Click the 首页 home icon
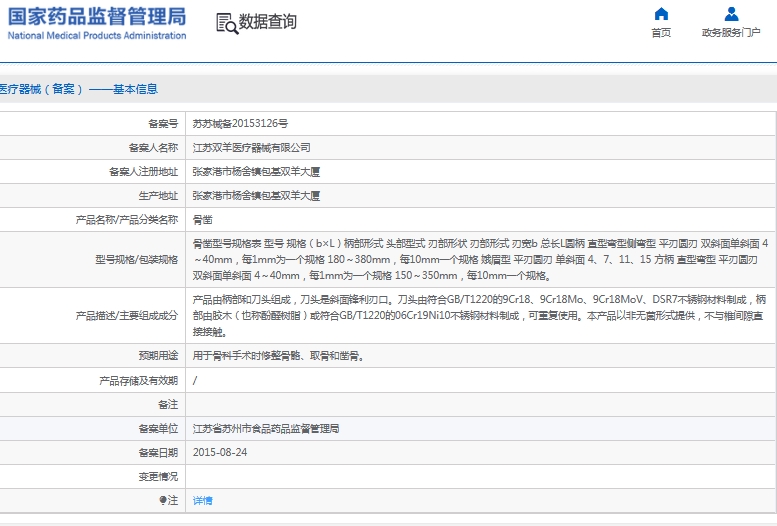 [661, 14]
